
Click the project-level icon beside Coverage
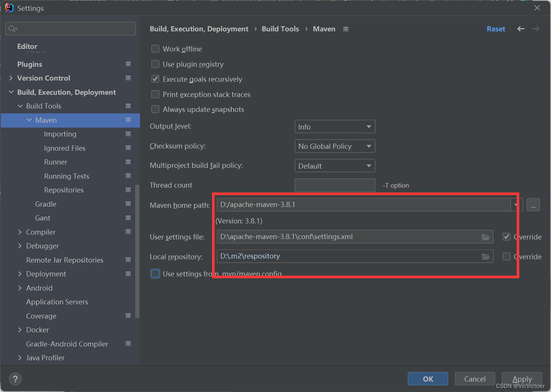click(128, 316)
